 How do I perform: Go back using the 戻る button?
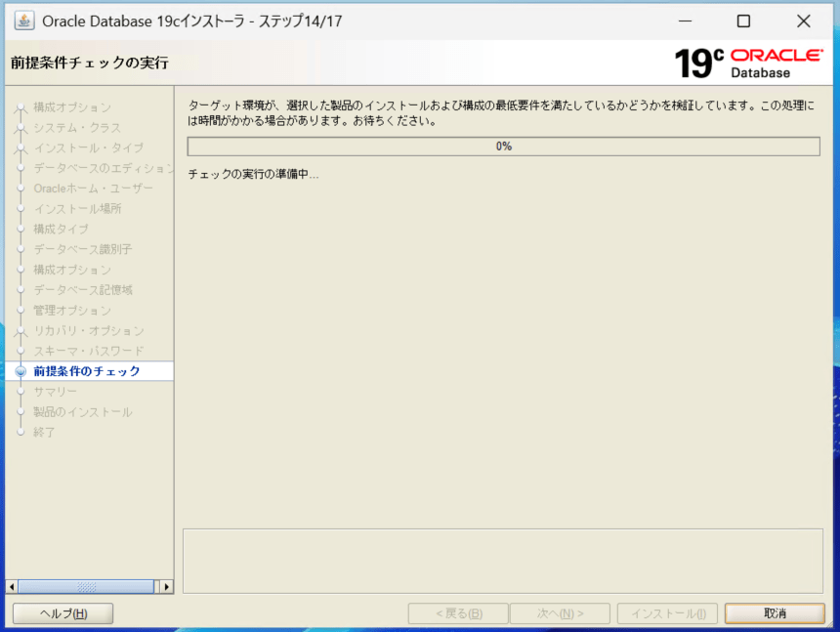458,613
